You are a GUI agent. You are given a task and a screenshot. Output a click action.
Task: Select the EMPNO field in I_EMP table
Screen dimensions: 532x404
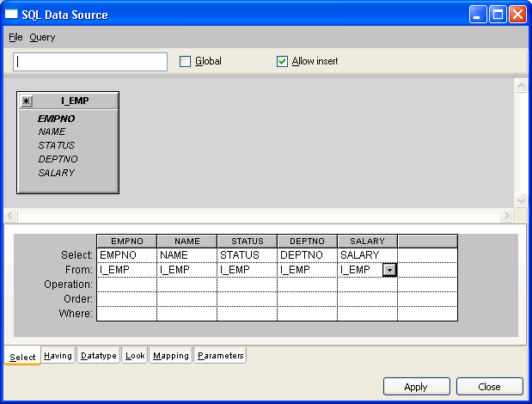coord(57,118)
